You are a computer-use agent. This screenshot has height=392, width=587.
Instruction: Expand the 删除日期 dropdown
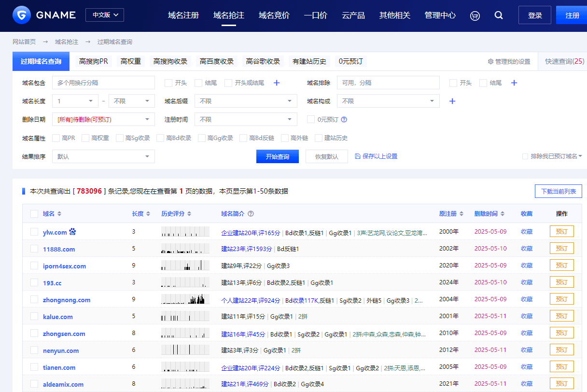(x=103, y=120)
